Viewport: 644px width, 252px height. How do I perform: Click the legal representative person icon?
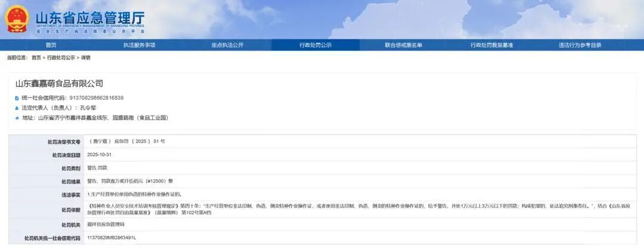17,108
